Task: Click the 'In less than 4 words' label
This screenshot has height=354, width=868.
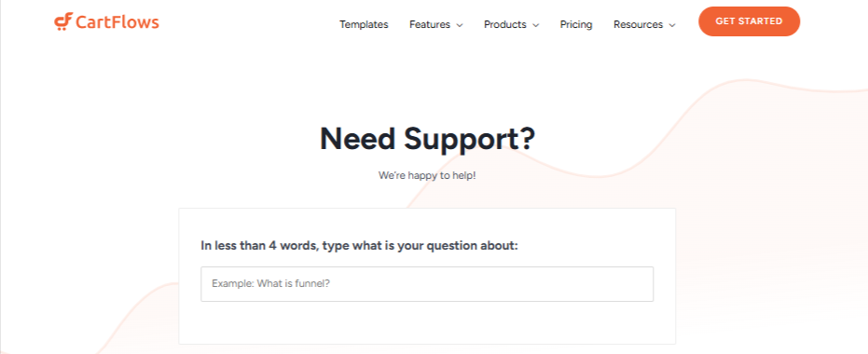Action: 359,246
